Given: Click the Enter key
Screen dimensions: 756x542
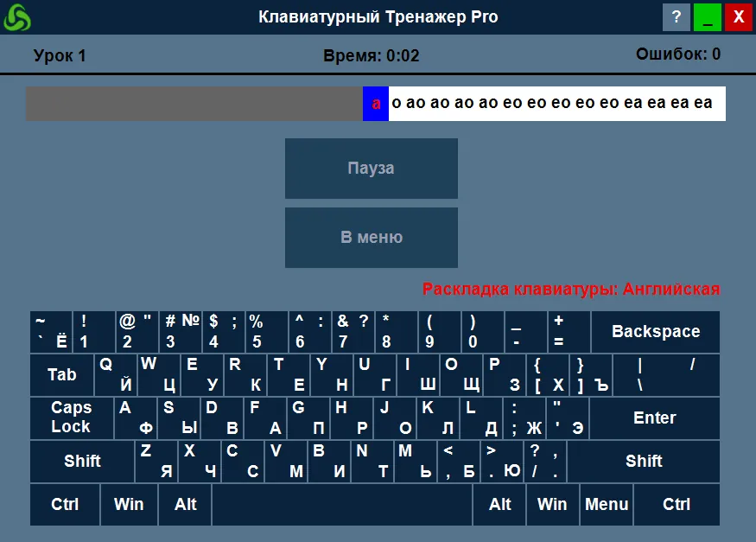Looking at the screenshot, I should point(654,418).
